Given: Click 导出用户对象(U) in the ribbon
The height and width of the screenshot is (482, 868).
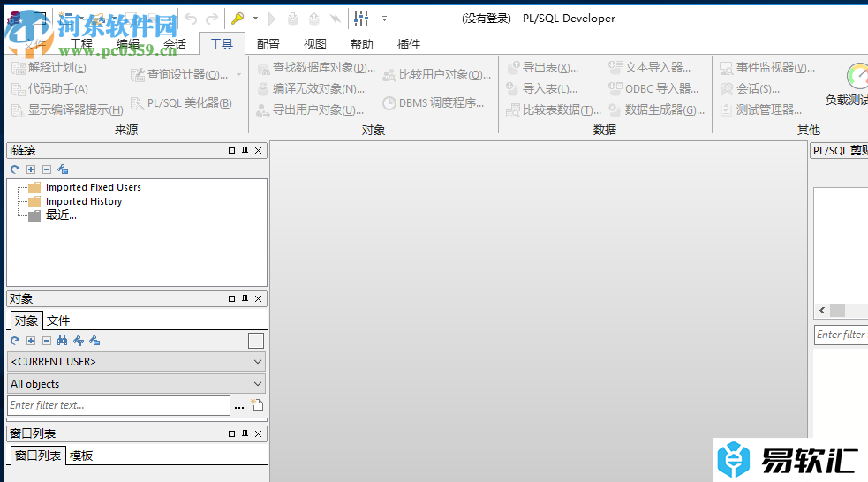Looking at the screenshot, I should (310, 109).
